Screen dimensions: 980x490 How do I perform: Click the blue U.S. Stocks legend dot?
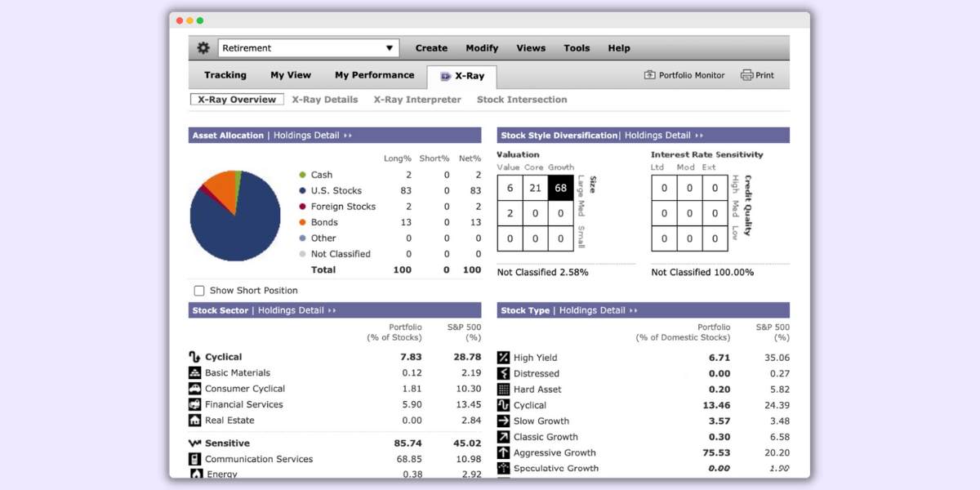point(302,190)
